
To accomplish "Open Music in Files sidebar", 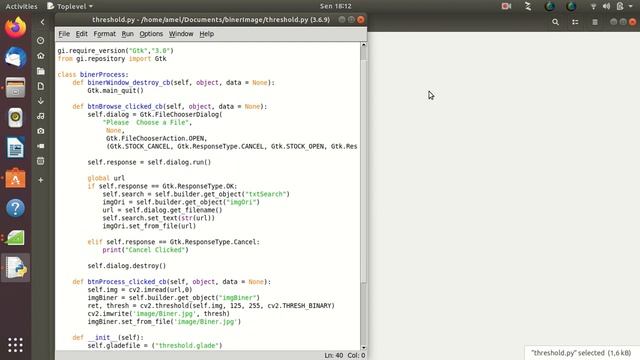I will (40, 116).
